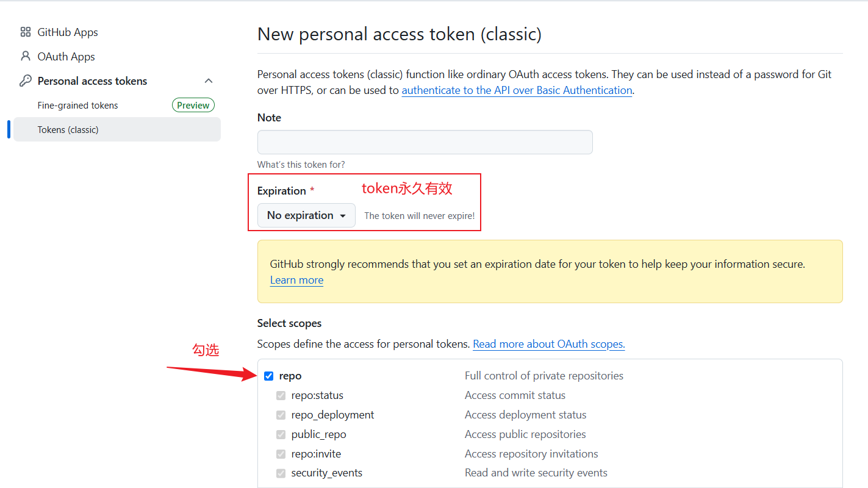Click the OAuth Apps person icon
Screen dimensions: 868x488
26,56
